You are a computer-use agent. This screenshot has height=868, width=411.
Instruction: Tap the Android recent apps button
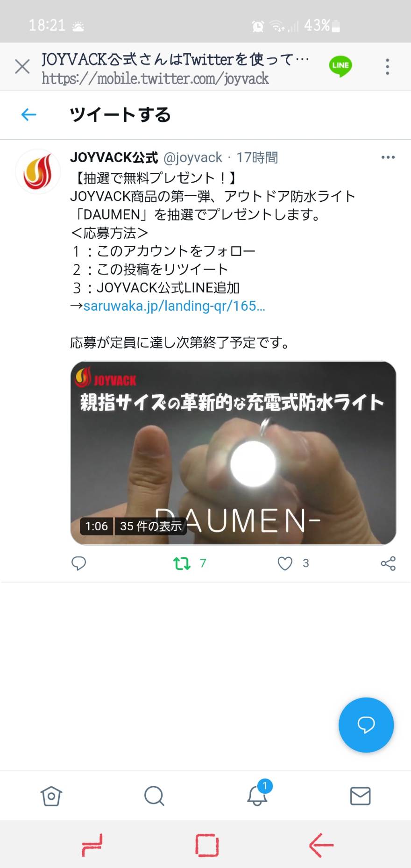point(92,845)
